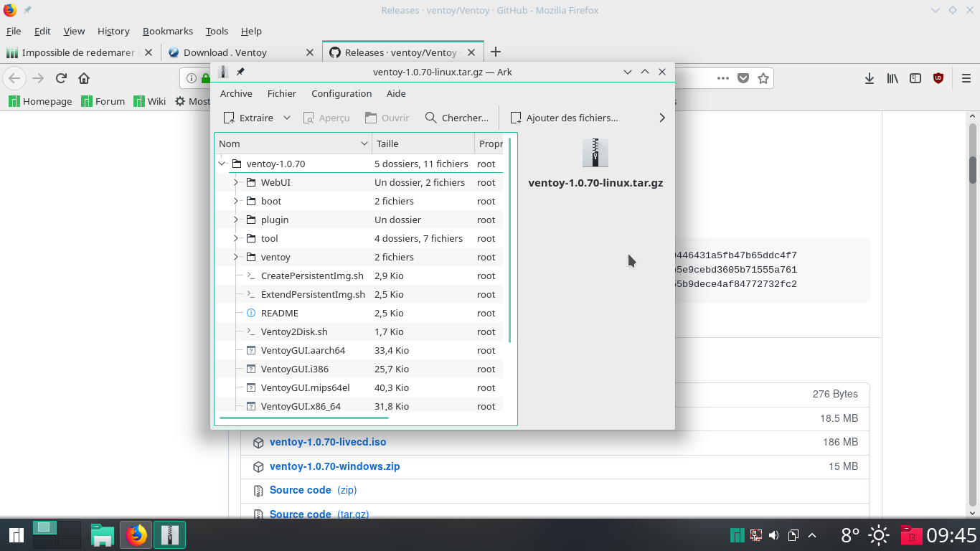This screenshot has width=980, height=551.
Task: Click the Ark archive zip preview icon
Action: [x=595, y=153]
